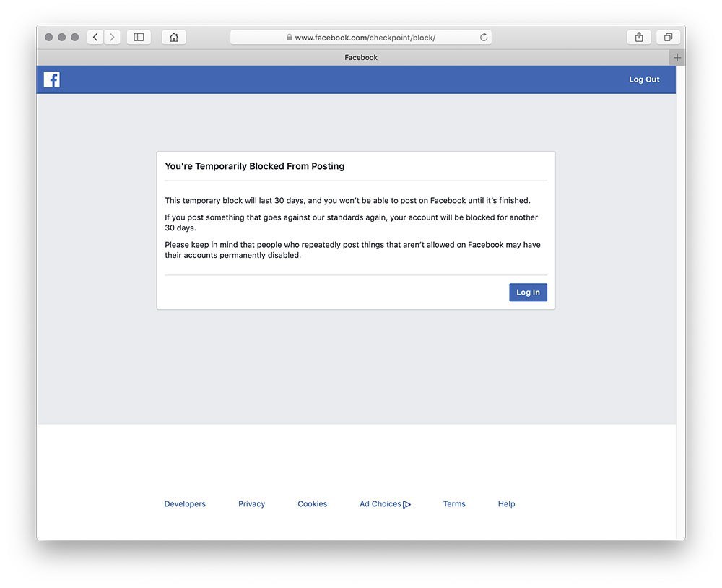Open the Safari share menu
The width and height of the screenshot is (722, 588).
point(639,38)
